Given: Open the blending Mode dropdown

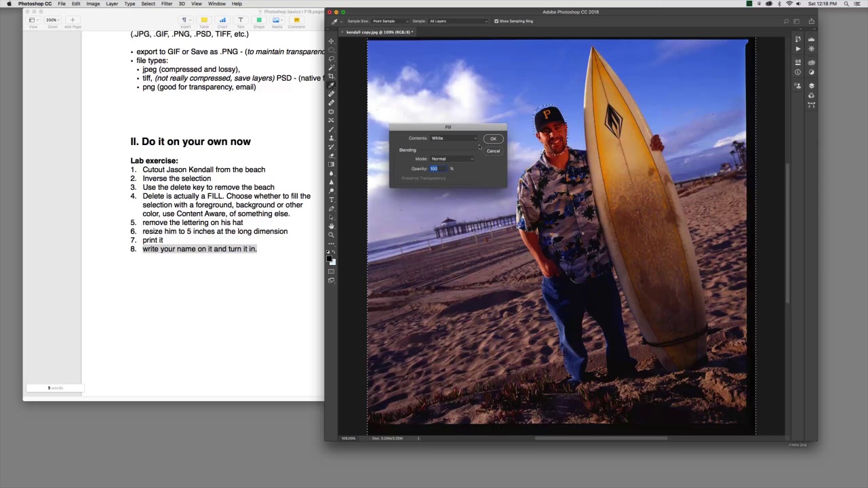Looking at the screenshot, I should click(x=452, y=159).
